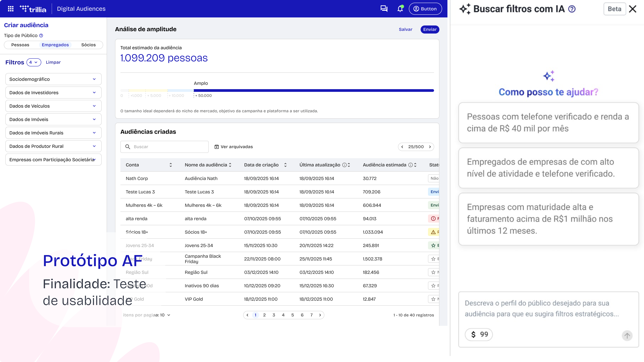Select the Empregados audience type
This screenshot has height=362, width=644.
[x=55, y=45]
